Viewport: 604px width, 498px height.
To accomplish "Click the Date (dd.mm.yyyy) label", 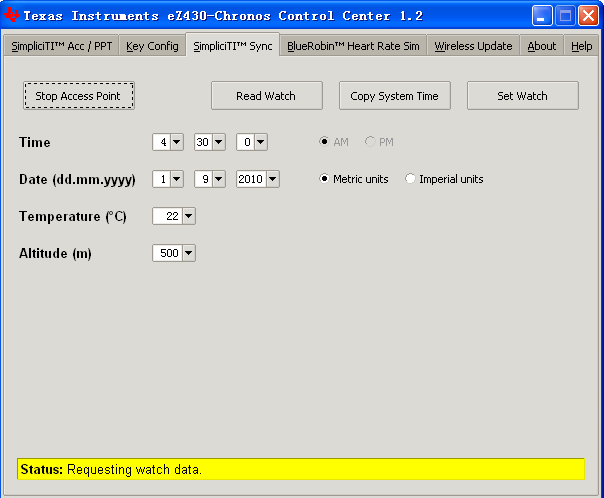I will click(x=77, y=179).
